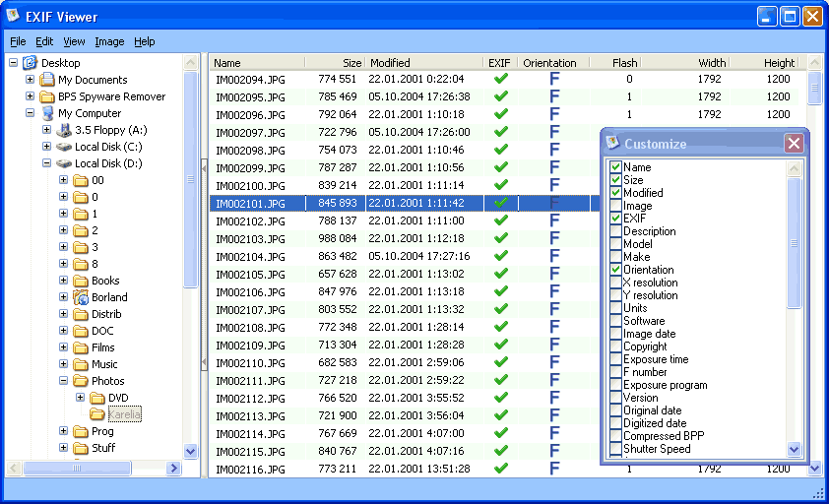This screenshot has height=504, width=829.
Task: Select the Stuff folder icon
Action: (81, 448)
